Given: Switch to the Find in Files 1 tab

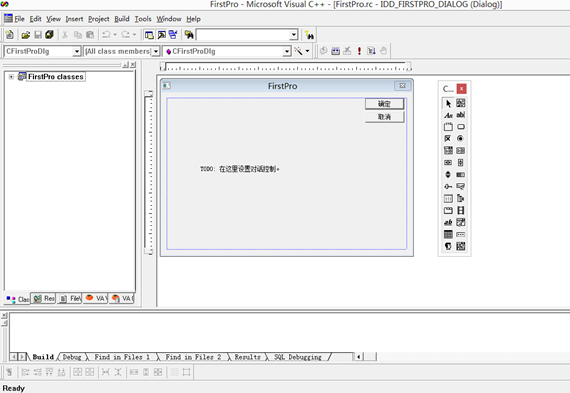Looking at the screenshot, I should coord(122,357).
